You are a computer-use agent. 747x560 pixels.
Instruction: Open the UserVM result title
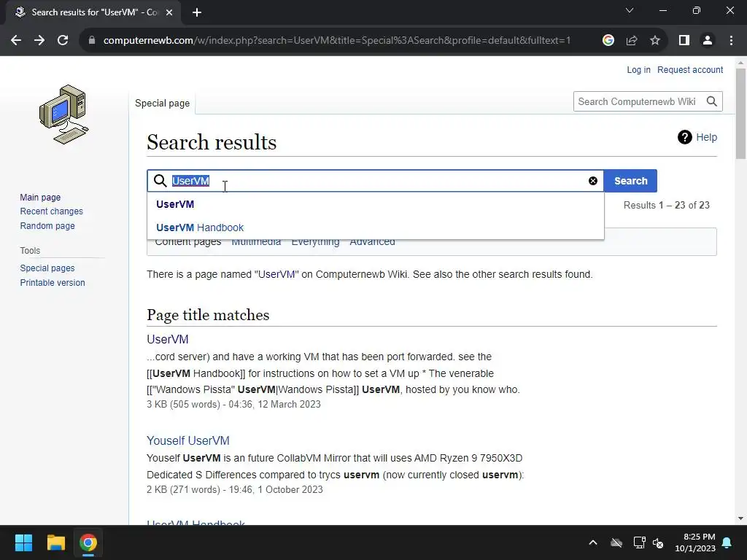point(168,339)
